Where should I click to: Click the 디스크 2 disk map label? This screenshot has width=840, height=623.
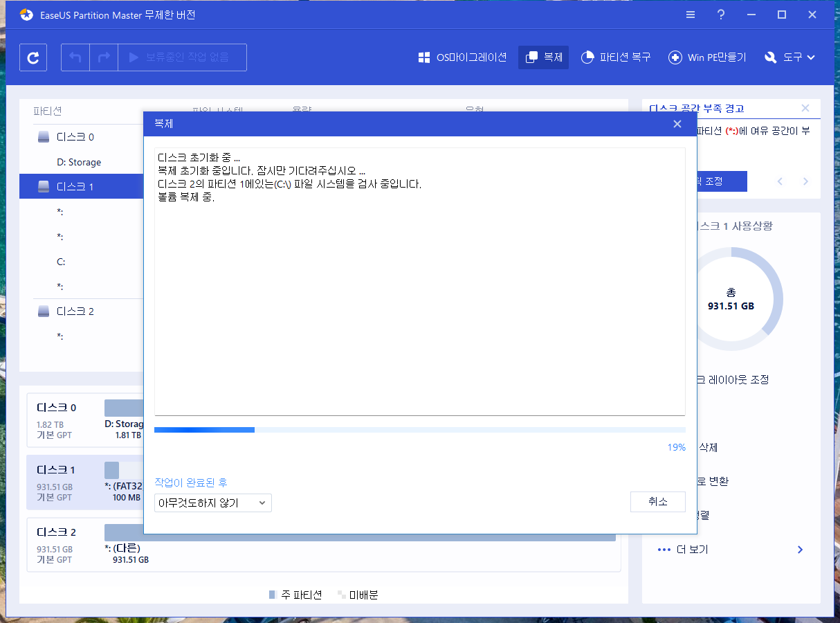click(57, 532)
